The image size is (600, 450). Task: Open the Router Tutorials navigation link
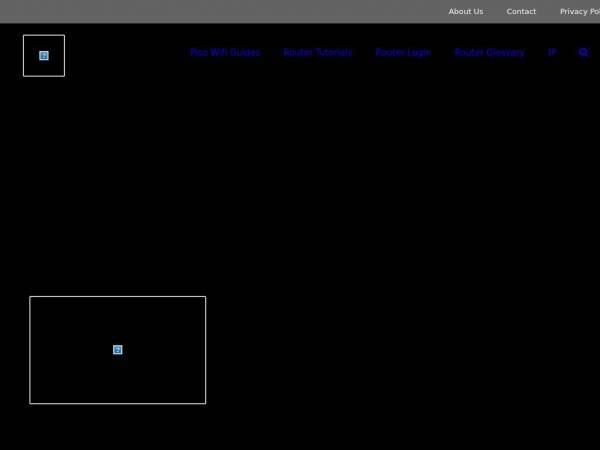(318, 52)
